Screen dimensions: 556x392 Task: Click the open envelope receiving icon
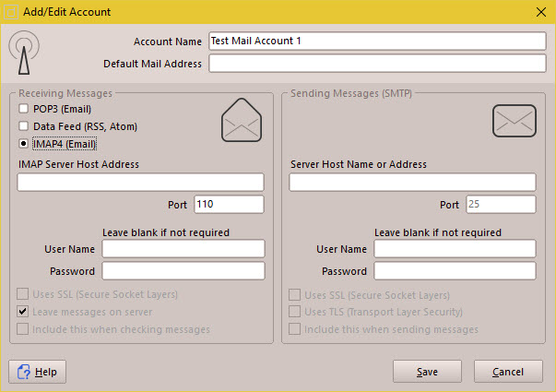point(242,122)
